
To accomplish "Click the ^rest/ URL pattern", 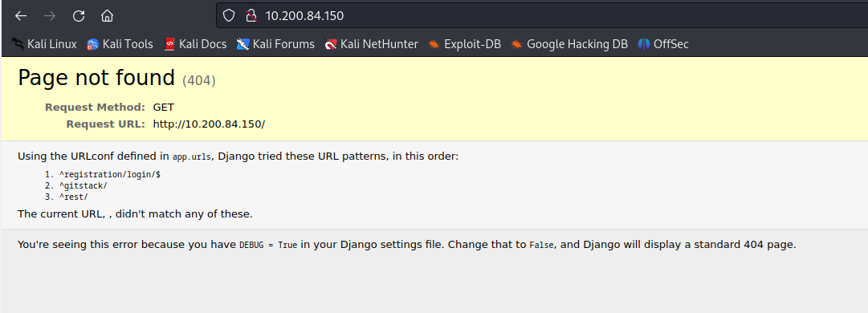I will click(73, 197).
